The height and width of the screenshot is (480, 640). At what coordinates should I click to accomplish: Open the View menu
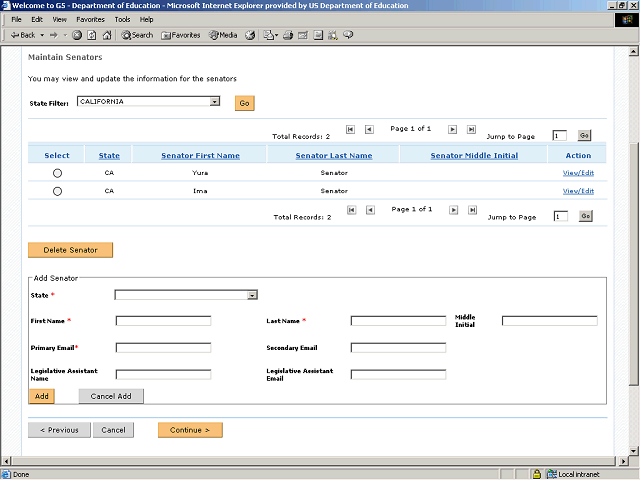59,19
